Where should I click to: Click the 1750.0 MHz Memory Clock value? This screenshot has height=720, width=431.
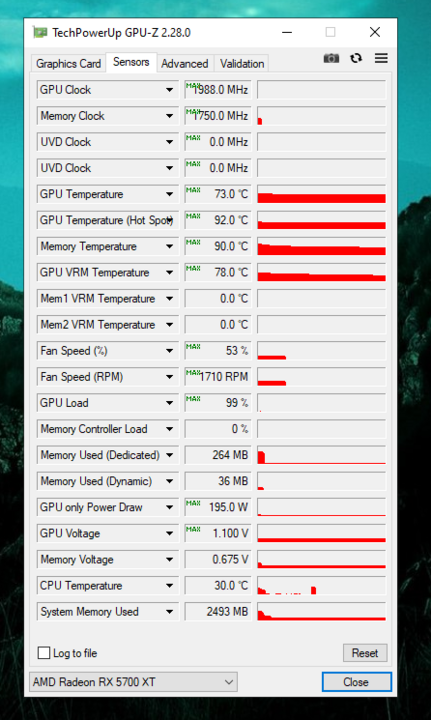218,116
